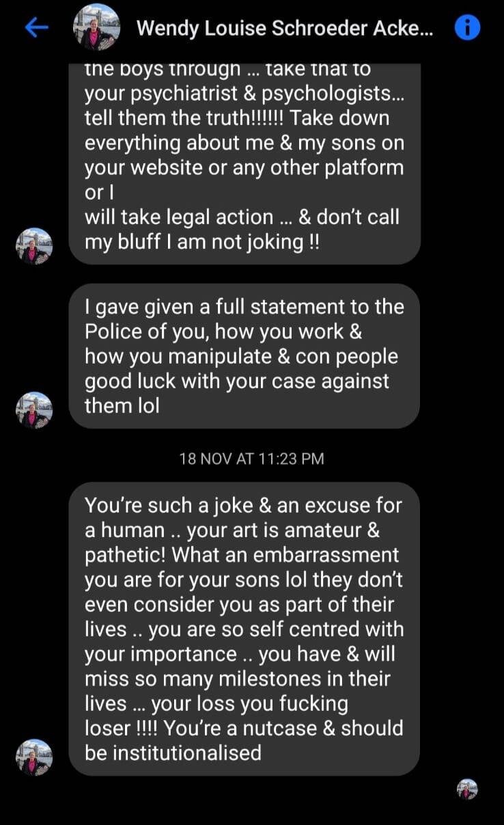This screenshot has height=825, width=504.
Task: Click the "18 NOV AT 11:23 PM" timestamp
Action: 251,459
